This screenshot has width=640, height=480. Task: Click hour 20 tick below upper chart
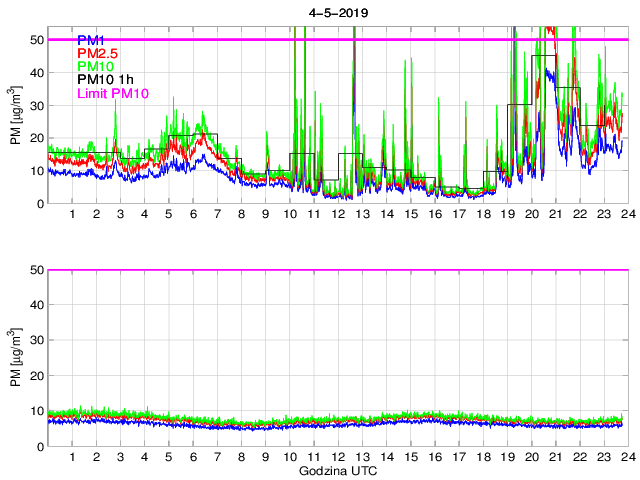[530, 214]
